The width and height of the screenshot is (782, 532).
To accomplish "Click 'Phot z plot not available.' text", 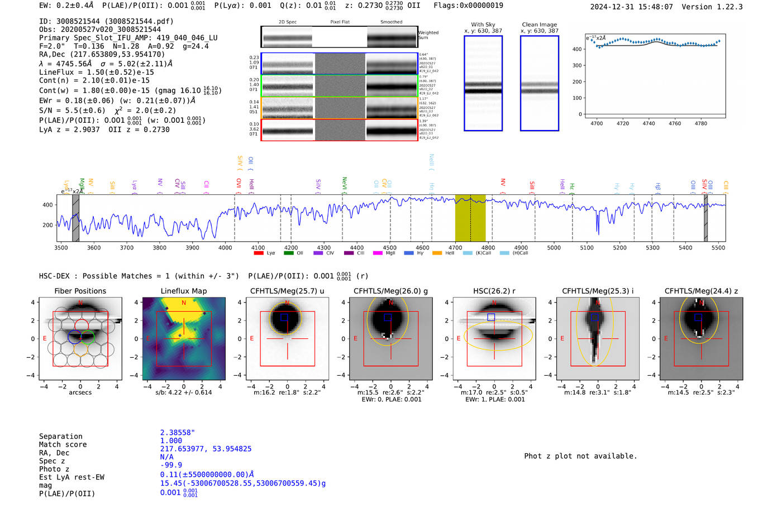I will pos(580,456).
